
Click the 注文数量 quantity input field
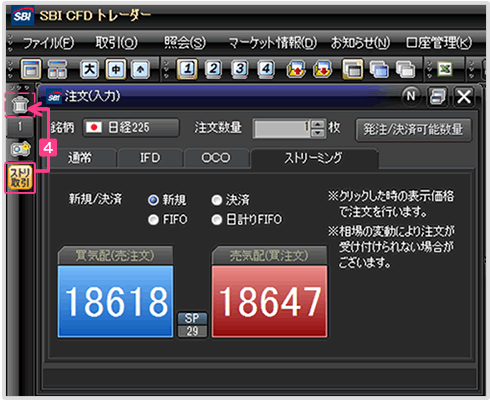[282, 128]
